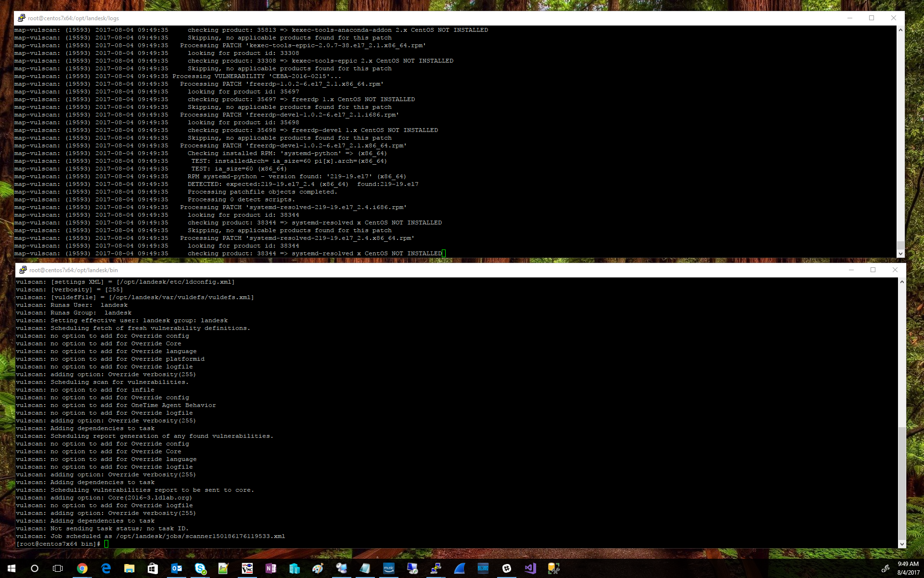Image resolution: width=924 pixels, height=578 pixels.
Task: Click the down arrow on the logs window scrollbar
Action: coord(900,253)
